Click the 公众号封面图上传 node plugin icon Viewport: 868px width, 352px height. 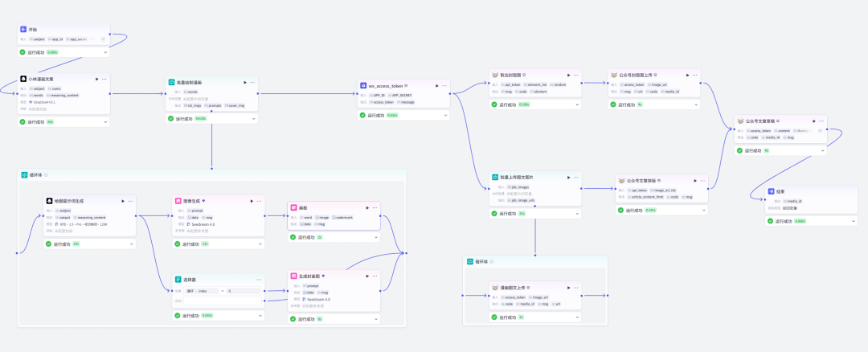click(x=614, y=75)
